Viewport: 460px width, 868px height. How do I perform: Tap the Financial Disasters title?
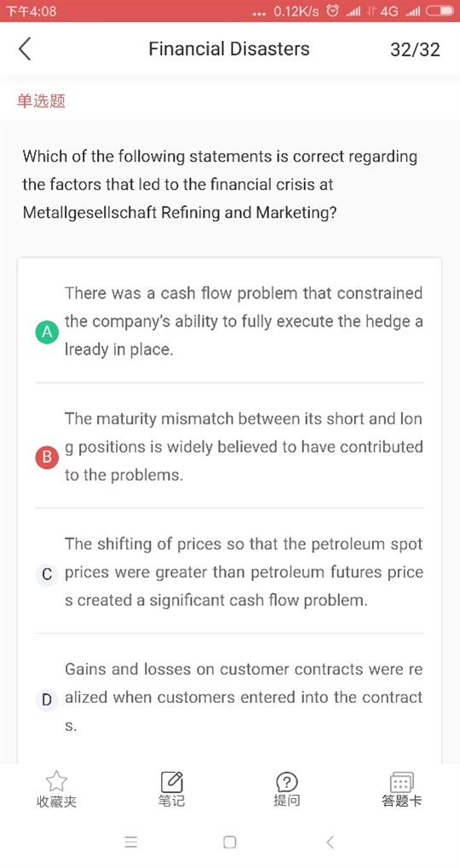[x=229, y=49]
